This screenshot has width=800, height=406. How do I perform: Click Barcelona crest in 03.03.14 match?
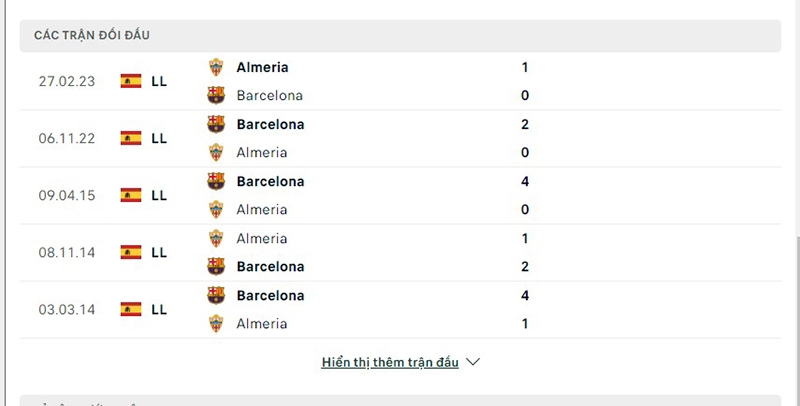coord(216,295)
